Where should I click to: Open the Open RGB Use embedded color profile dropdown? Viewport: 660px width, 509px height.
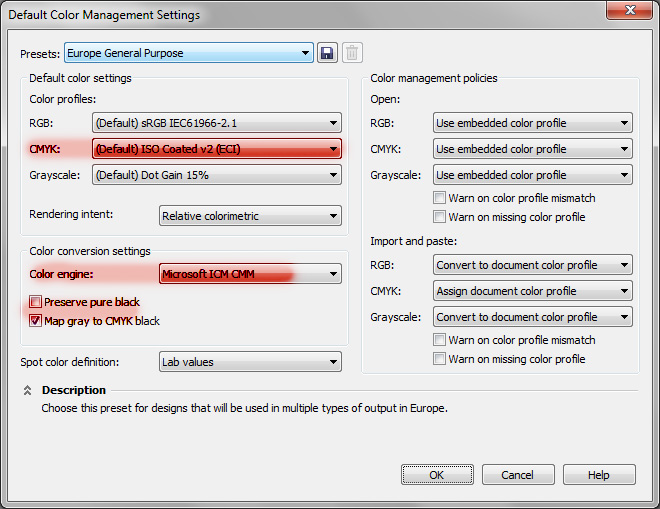click(x=533, y=123)
